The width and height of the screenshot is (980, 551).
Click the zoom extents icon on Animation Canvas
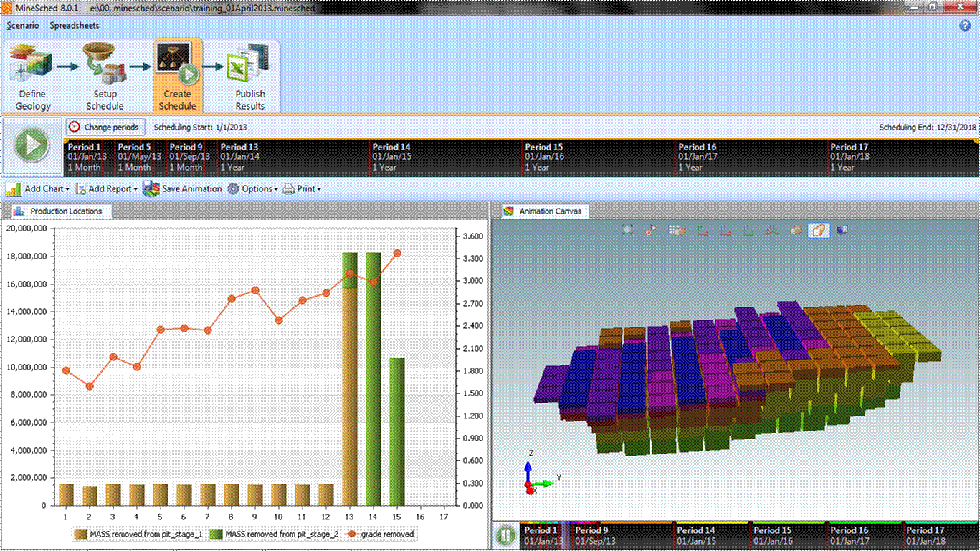627,229
